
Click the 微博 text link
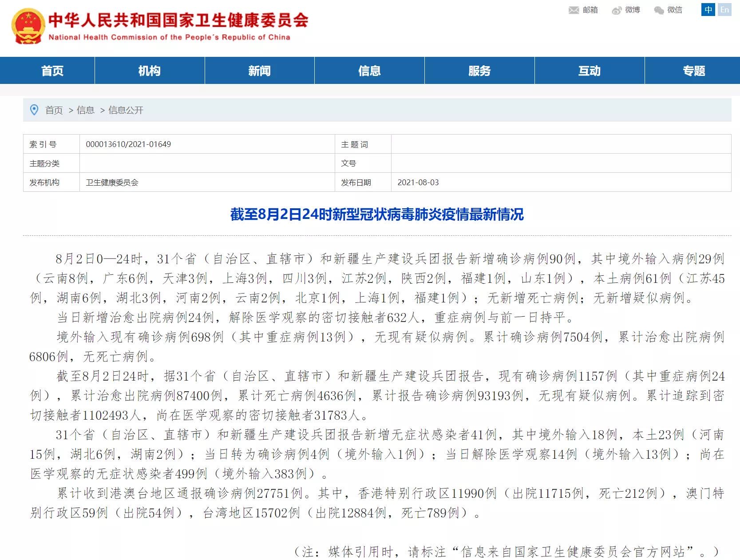633,10
